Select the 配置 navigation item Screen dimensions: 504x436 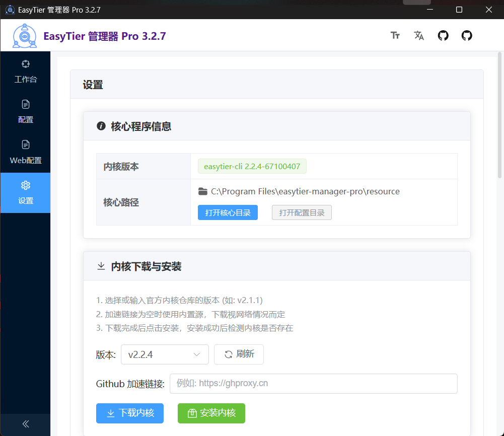coord(25,112)
